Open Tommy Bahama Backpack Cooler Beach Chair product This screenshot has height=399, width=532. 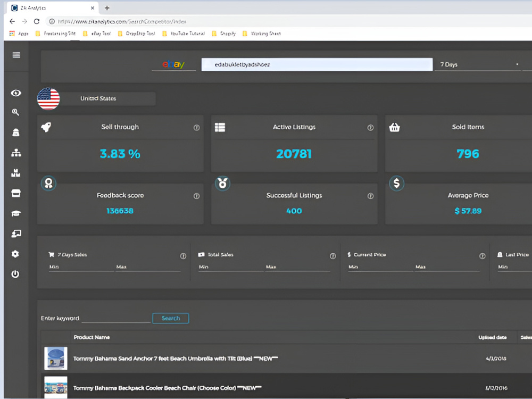point(167,388)
